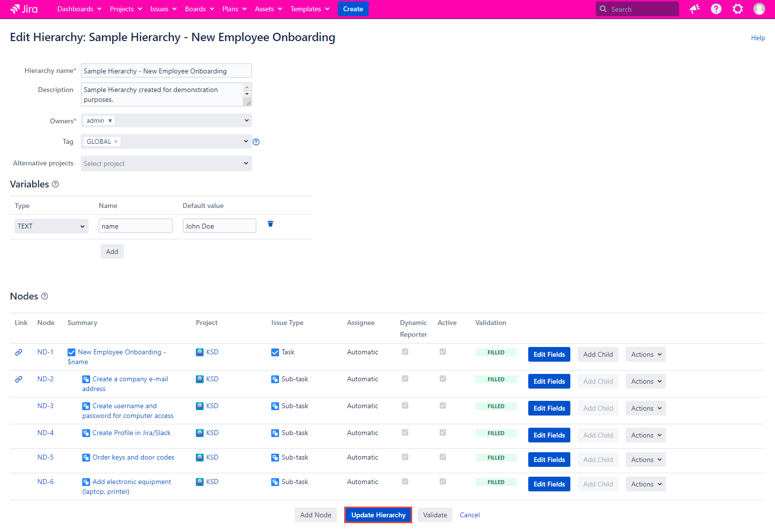775x532 pixels.
Task: Open the help question mark menu
Action: (716, 9)
